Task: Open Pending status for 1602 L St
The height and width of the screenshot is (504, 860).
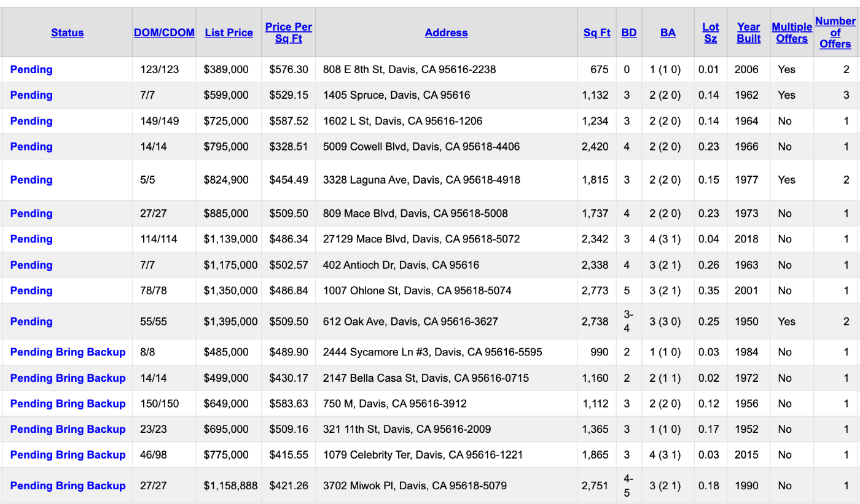Action: 31,121
